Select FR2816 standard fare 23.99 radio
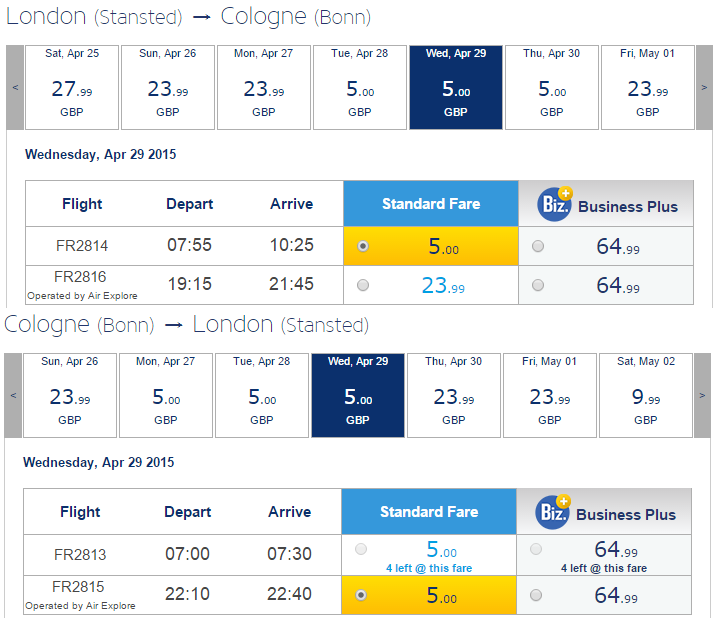 (363, 285)
